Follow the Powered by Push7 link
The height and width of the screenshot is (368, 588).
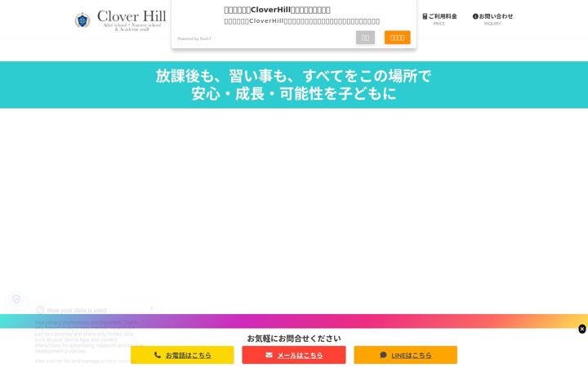[194, 38]
